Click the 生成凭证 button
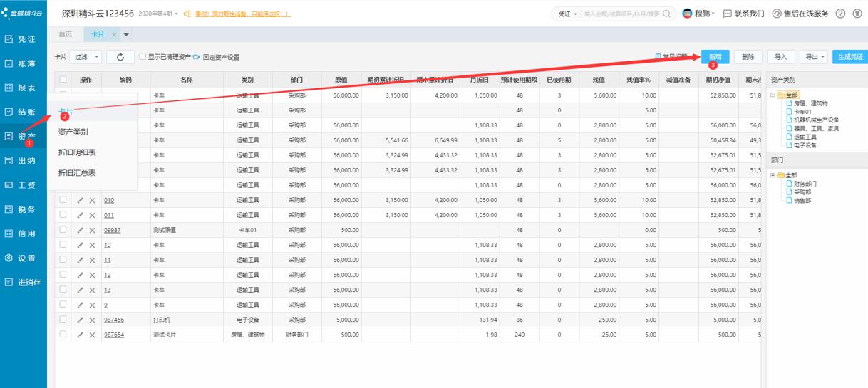The image size is (868, 388). (x=849, y=57)
